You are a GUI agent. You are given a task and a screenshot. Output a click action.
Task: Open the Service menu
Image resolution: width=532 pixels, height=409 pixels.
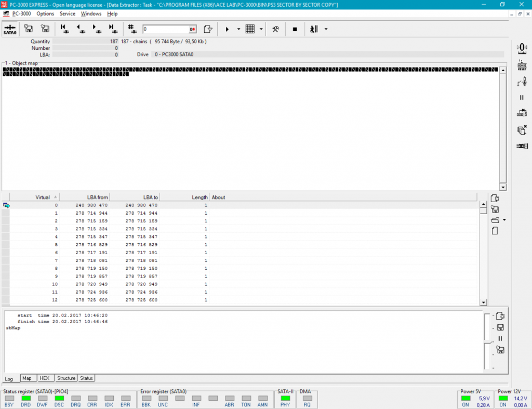tap(67, 14)
